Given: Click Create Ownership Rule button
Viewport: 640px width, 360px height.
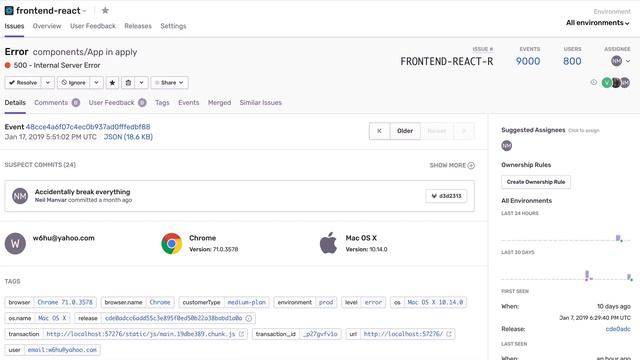Looking at the screenshot, I should 536,182.
